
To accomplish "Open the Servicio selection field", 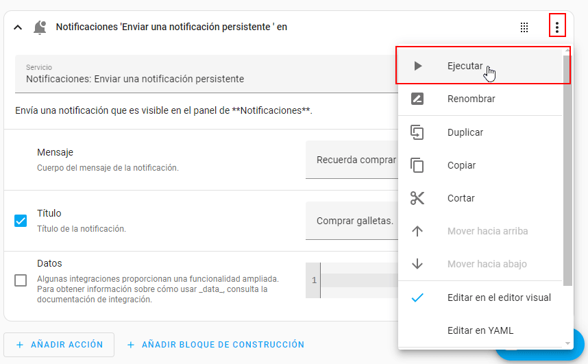I will pyautogui.click(x=206, y=74).
